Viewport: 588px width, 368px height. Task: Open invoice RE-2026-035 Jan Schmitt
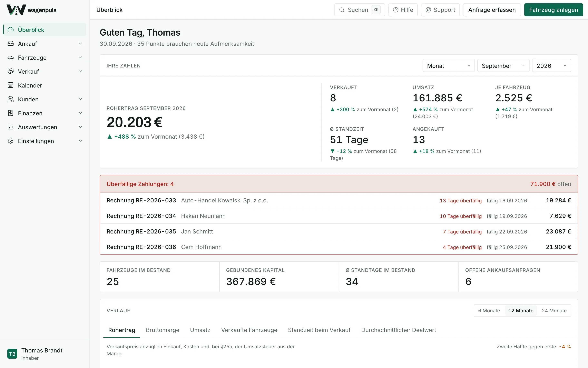coord(339,231)
